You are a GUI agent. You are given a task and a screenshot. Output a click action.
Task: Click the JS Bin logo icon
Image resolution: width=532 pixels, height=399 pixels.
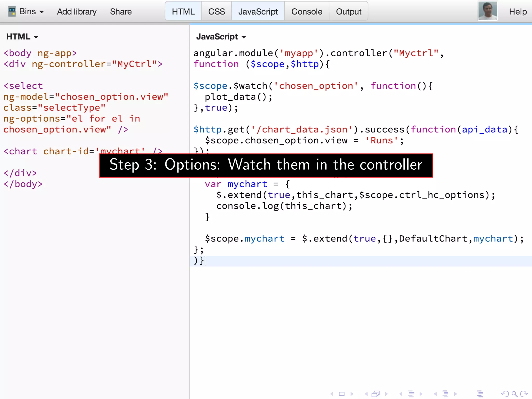coord(12,12)
